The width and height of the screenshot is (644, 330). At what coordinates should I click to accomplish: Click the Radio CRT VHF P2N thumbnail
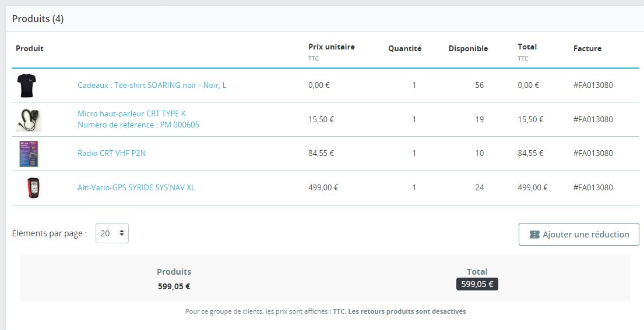(29, 154)
